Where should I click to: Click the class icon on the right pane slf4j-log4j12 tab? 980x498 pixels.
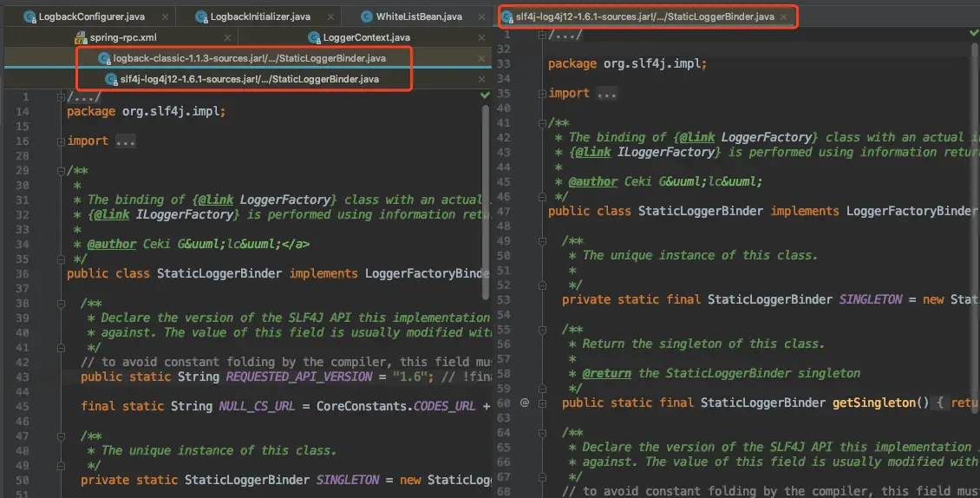[x=506, y=16]
